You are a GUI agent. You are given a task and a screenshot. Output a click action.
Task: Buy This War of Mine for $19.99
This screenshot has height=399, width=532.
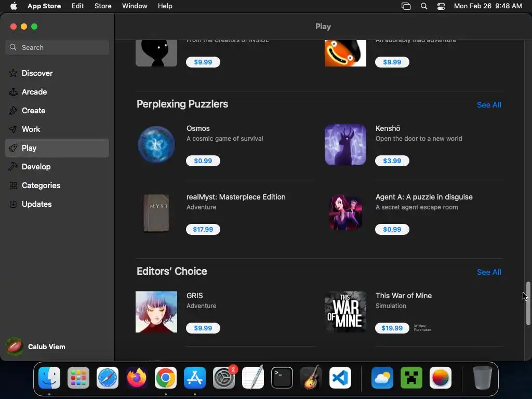pos(392,328)
